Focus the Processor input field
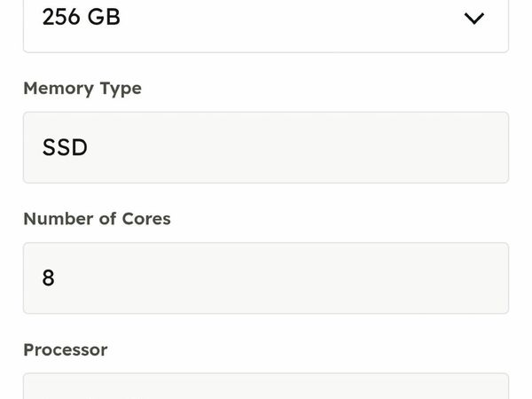The height and width of the screenshot is (399, 532). [266, 387]
